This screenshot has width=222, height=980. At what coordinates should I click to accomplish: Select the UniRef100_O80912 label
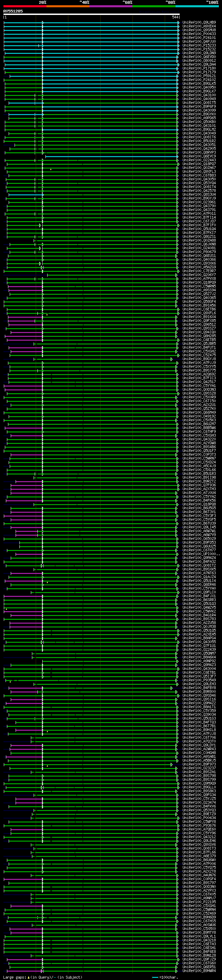199,60
